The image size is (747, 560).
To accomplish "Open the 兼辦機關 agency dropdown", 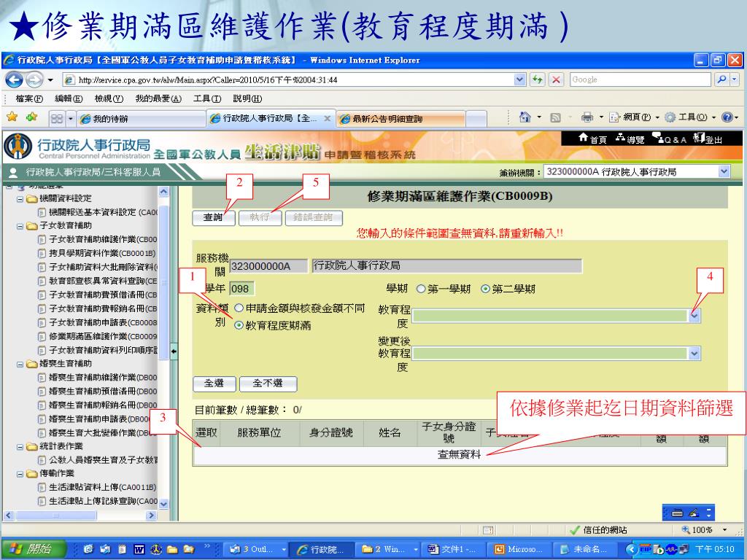I will [724, 171].
